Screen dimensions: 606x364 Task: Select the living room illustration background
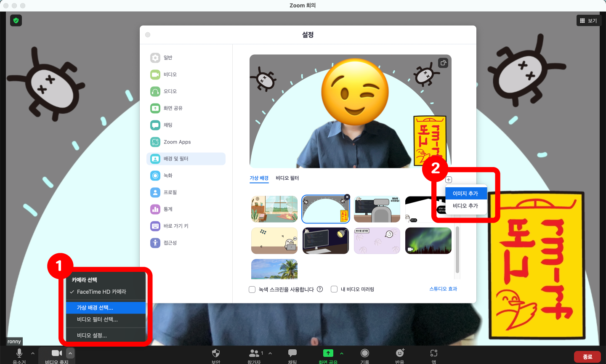[274, 209]
